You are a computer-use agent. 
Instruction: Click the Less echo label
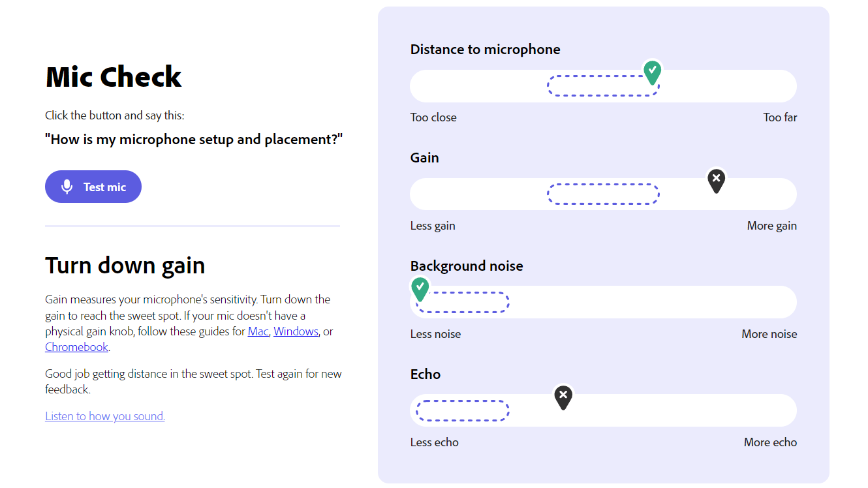pyautogui.click(x=435, y=442)
